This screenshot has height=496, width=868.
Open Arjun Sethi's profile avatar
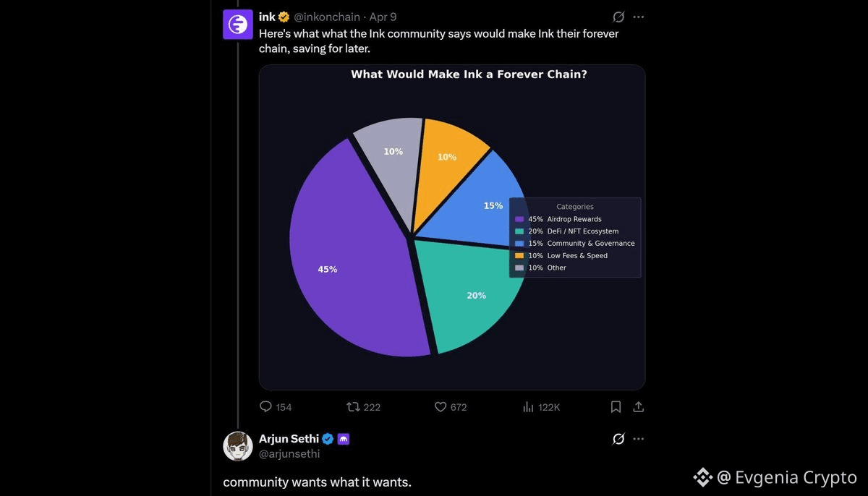click(238, 446)
